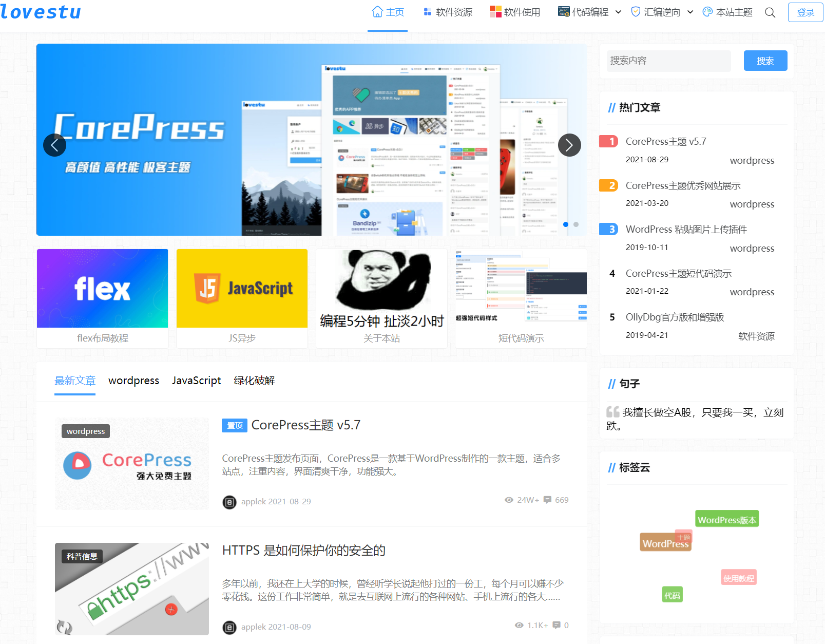
Task: Click the lovestu site logo
Action: tap(41, 12)
